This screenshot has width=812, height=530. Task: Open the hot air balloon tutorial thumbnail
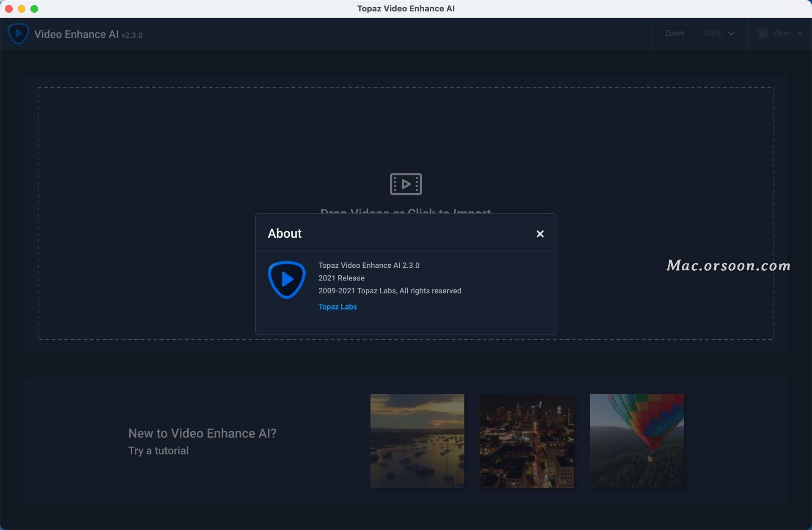[636, 441]
